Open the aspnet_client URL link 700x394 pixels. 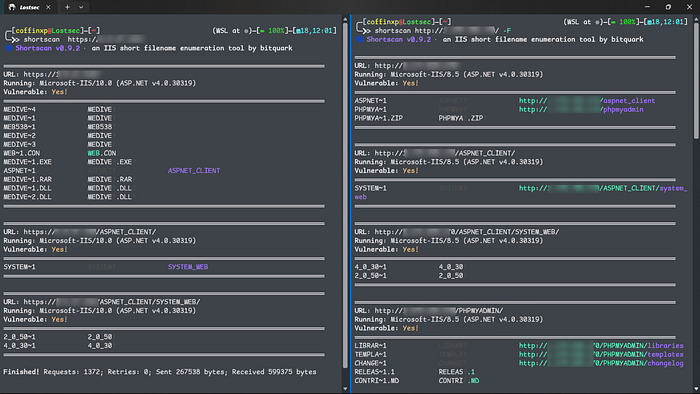pos(587,101)
